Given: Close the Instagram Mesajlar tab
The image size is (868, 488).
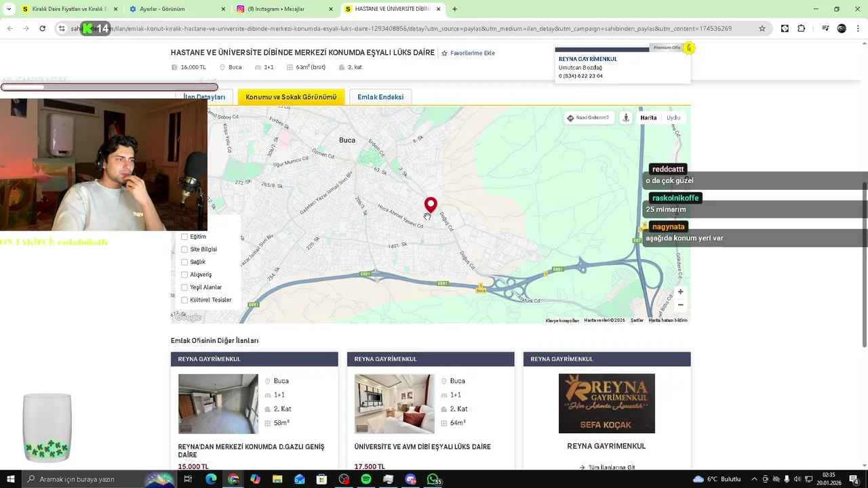Looking at the screenshot, I should [331, 9].
